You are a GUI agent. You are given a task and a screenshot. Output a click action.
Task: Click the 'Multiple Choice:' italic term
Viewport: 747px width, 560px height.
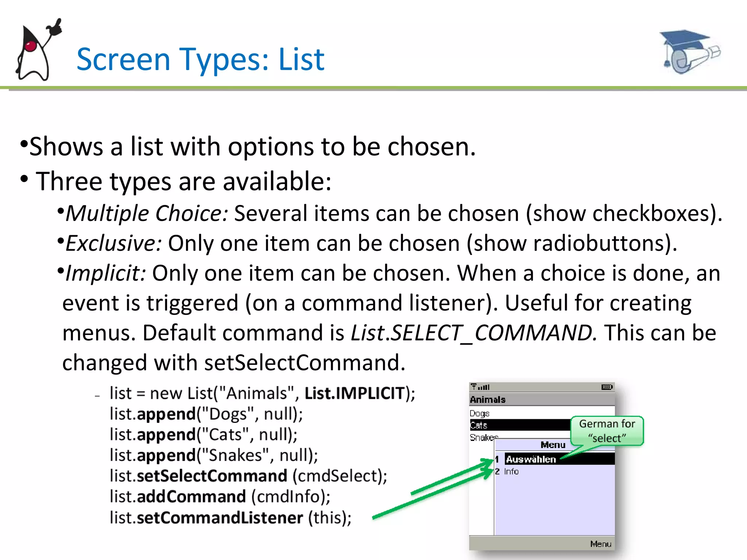click(147, 213)
